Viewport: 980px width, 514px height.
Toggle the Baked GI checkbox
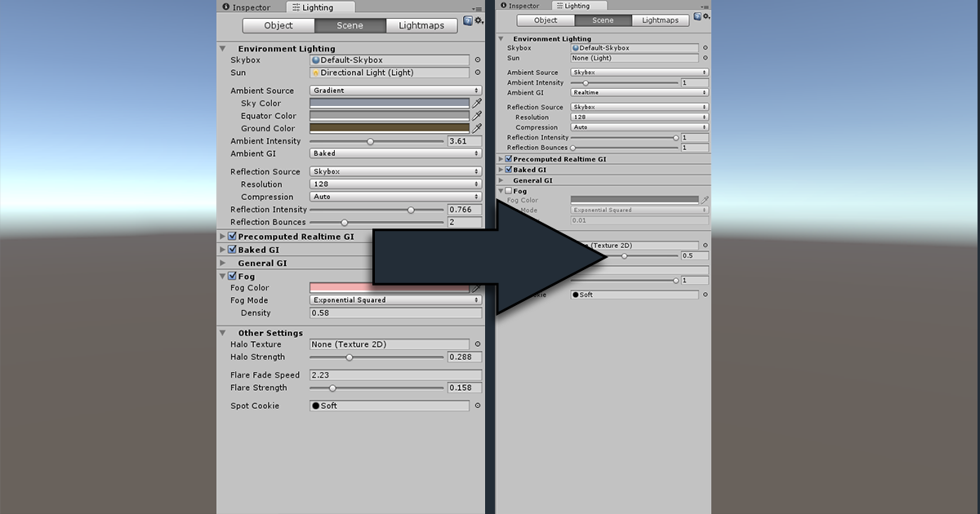231,250
